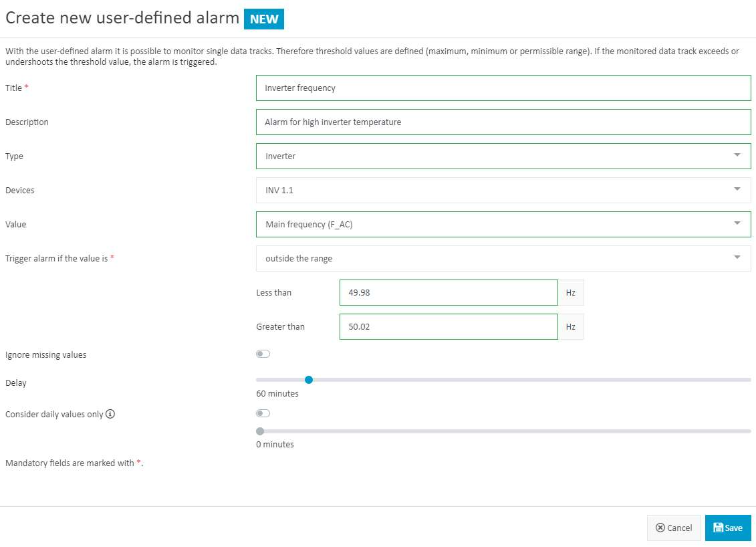The height and width of the screenshot is (547, 756).
Task: Focus the Less than field with 49.98
Action: pyautogui.click(x=449, y=292)
